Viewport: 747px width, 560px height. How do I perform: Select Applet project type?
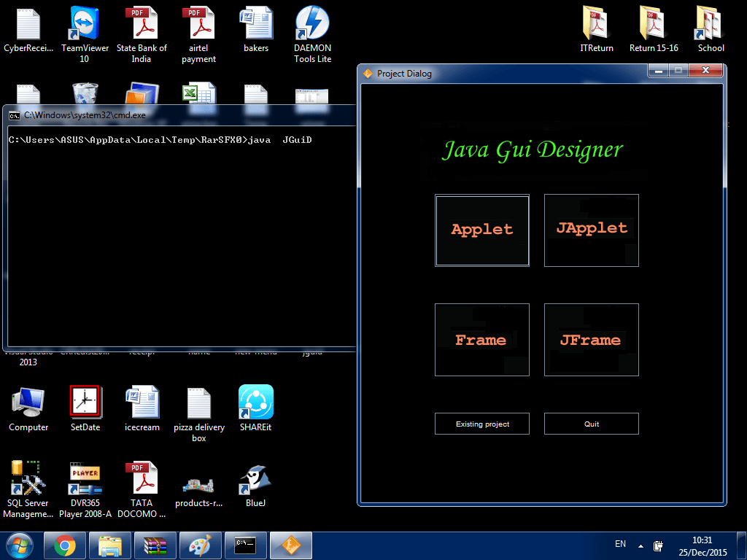click(x=481, y=230)
